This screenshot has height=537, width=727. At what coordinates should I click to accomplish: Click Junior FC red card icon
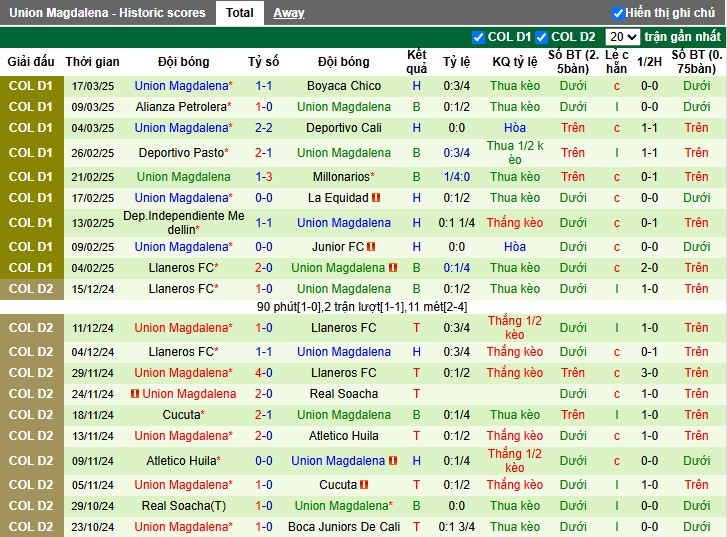point(371,247)
